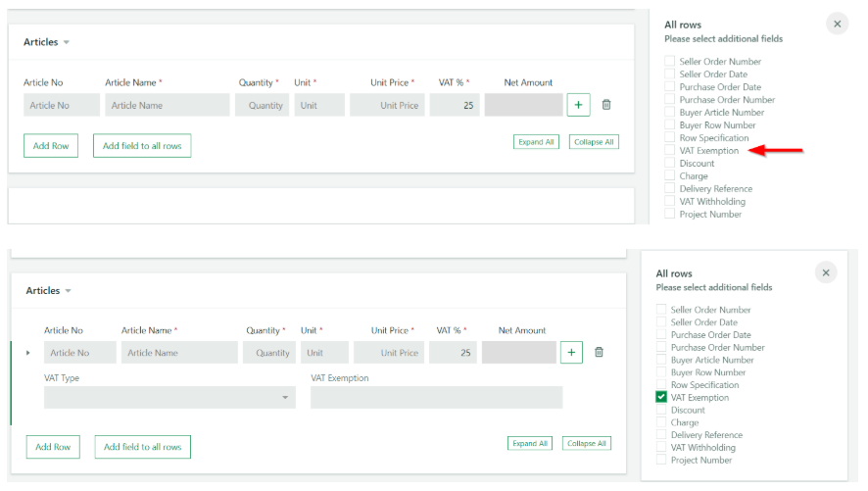Tick Project Number checkbox in the lower panel

tap(661, 460)
